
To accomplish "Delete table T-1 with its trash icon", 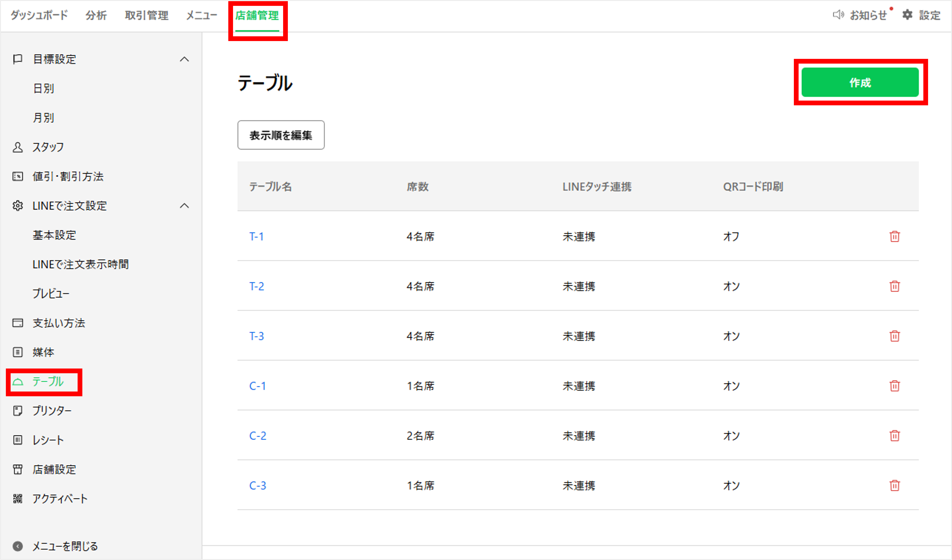I will tap(894, 236).
